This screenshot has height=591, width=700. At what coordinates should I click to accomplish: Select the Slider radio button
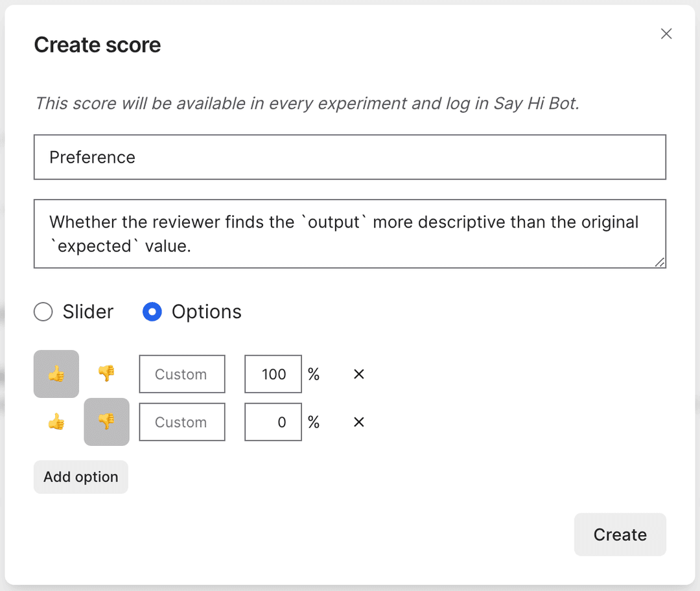click(43, 312)
